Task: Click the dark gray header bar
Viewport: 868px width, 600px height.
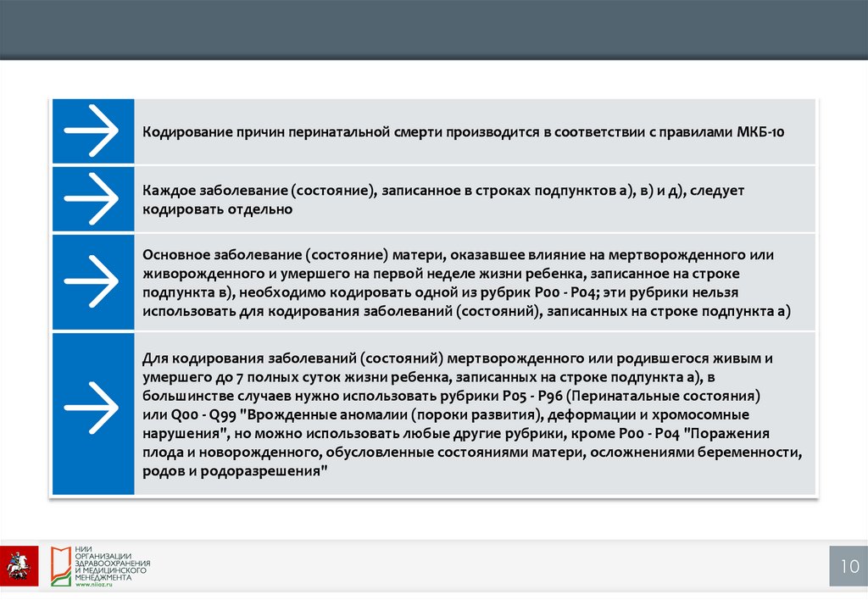Action: pos(434,30)
